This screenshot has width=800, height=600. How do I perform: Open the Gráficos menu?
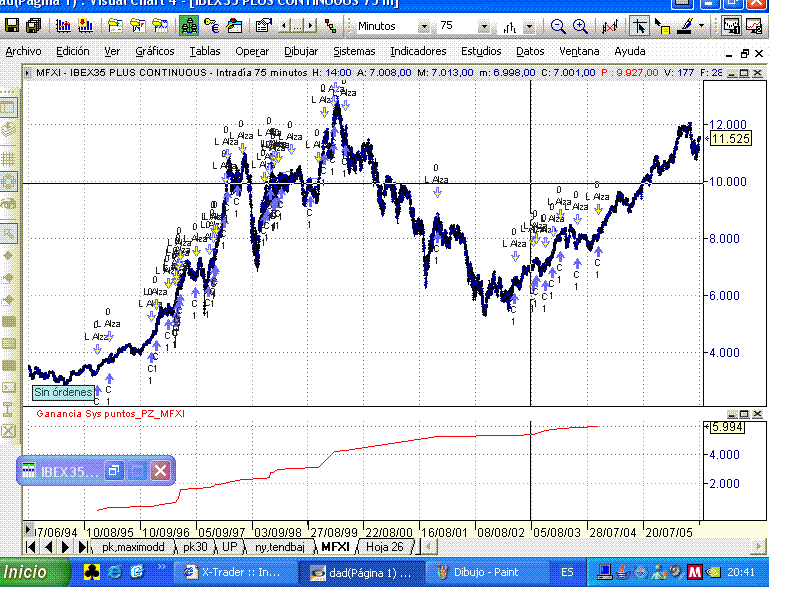(x=155, y=52)
